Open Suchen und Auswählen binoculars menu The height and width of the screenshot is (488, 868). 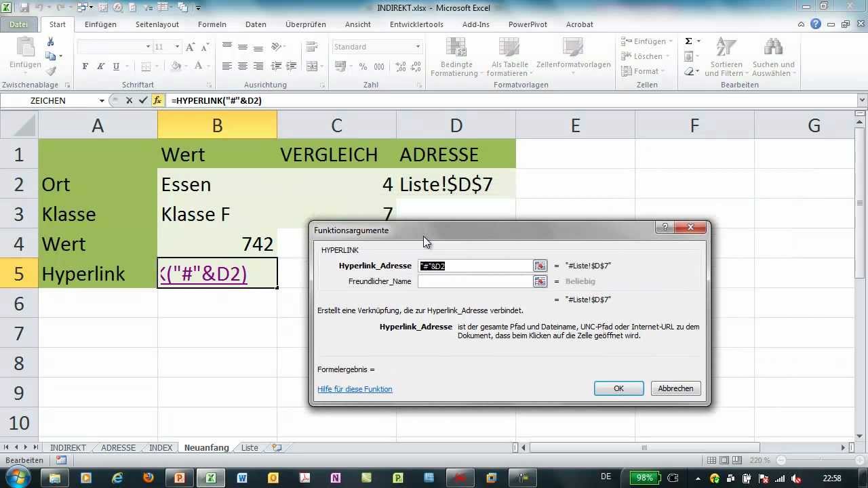[773, 58]
